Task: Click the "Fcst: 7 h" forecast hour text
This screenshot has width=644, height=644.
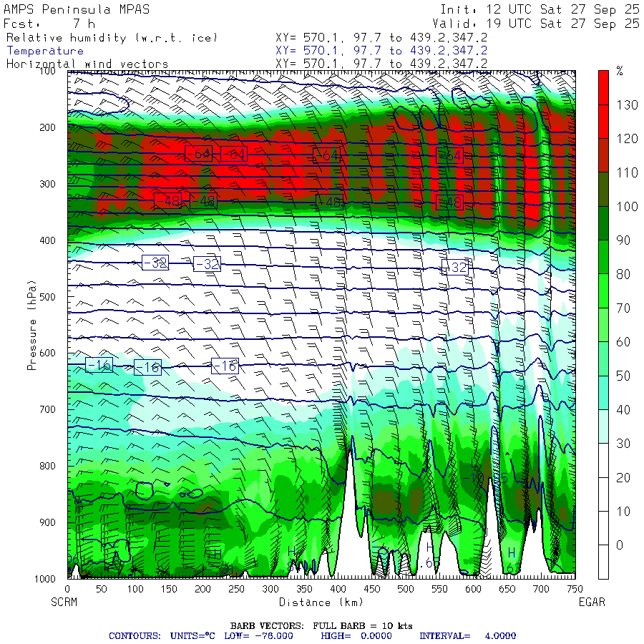Action: [x=49, y=24]
